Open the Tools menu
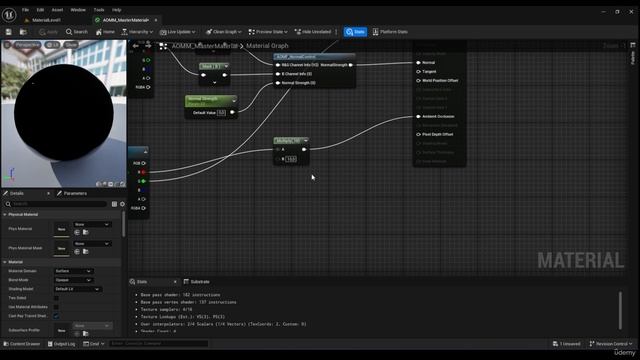The width and height of the screenshot is (640, 360). point(99,10)
